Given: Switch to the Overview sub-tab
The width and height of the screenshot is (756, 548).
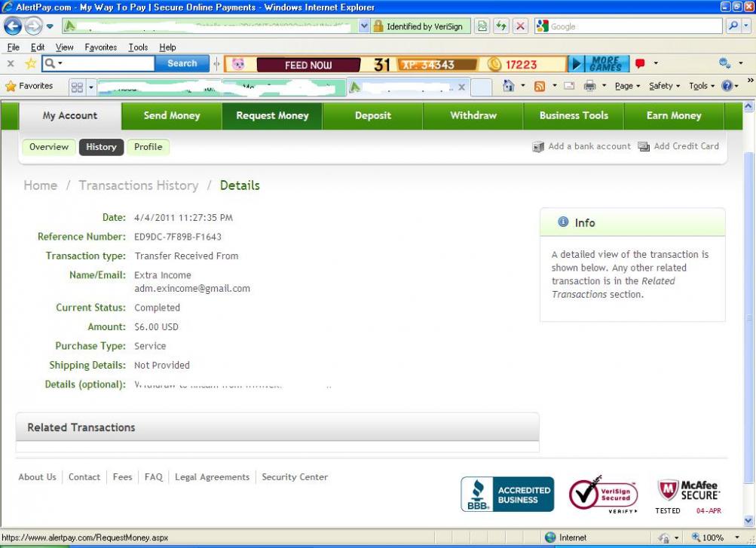Looking at the screenshot, I should (49, 147).
